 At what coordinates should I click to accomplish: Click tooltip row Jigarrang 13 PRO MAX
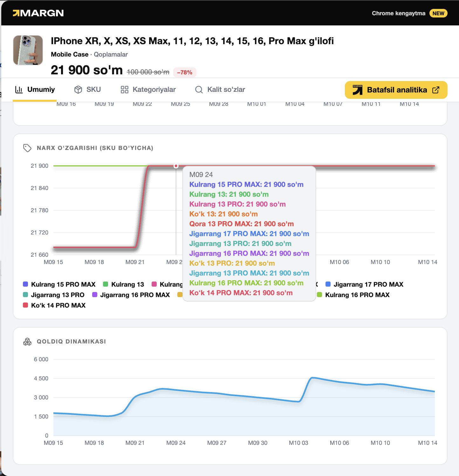[249, 273]
